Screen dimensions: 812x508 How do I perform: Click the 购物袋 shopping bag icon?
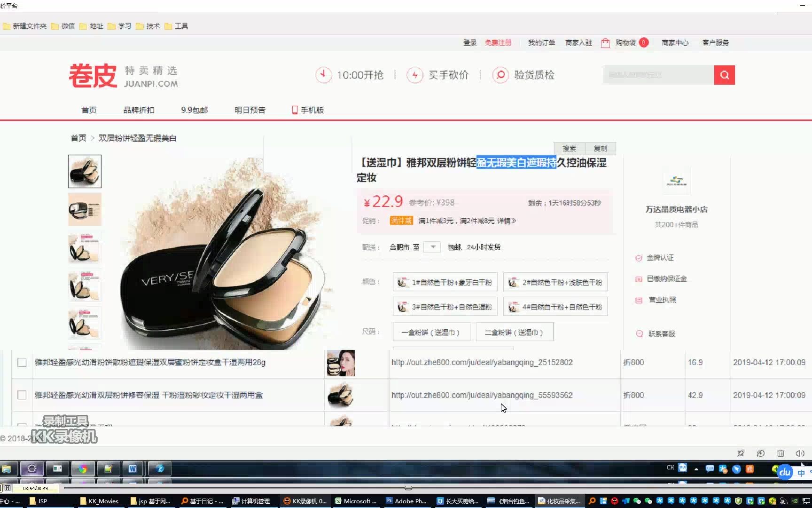pos(605,43)
